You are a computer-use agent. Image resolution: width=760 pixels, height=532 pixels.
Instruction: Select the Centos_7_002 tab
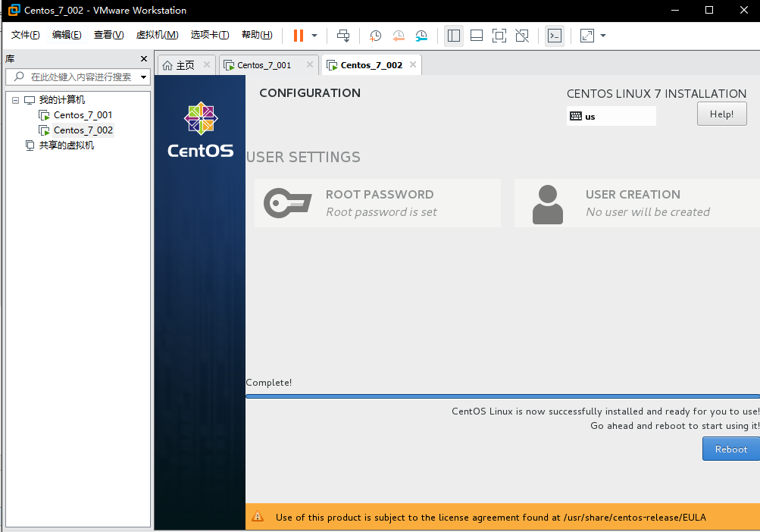[x=371, y=65]
